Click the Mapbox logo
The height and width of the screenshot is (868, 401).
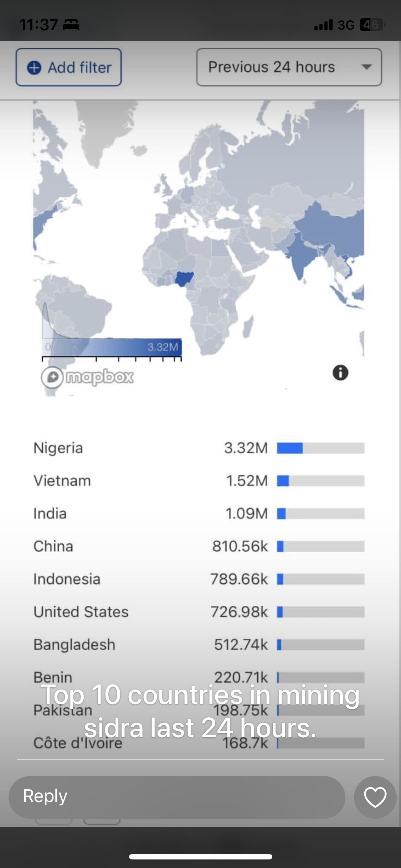pyautogui.click(x=88, y=377)
